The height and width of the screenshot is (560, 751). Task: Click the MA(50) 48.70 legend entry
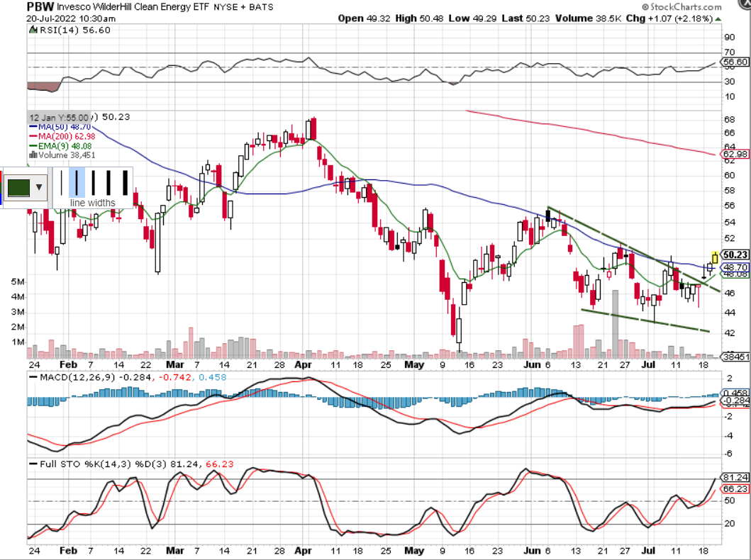click(x=60, y=127)
